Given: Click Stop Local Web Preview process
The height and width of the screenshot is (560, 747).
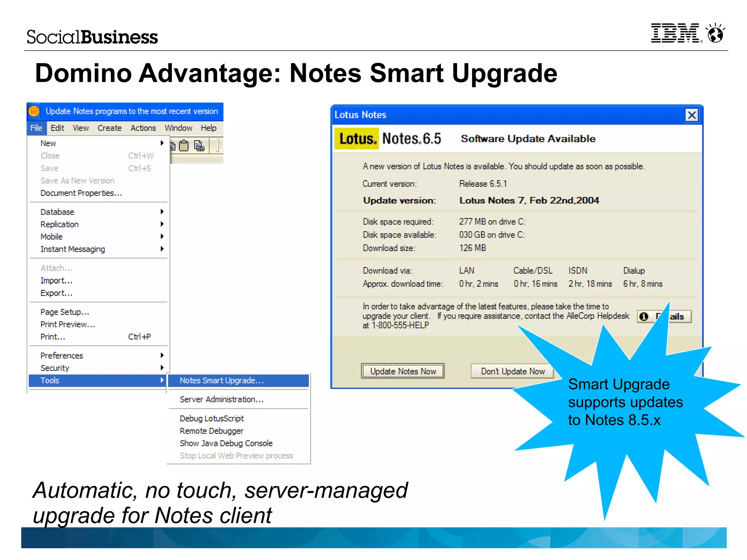Looking at the screenshot, I should [239, 456].
